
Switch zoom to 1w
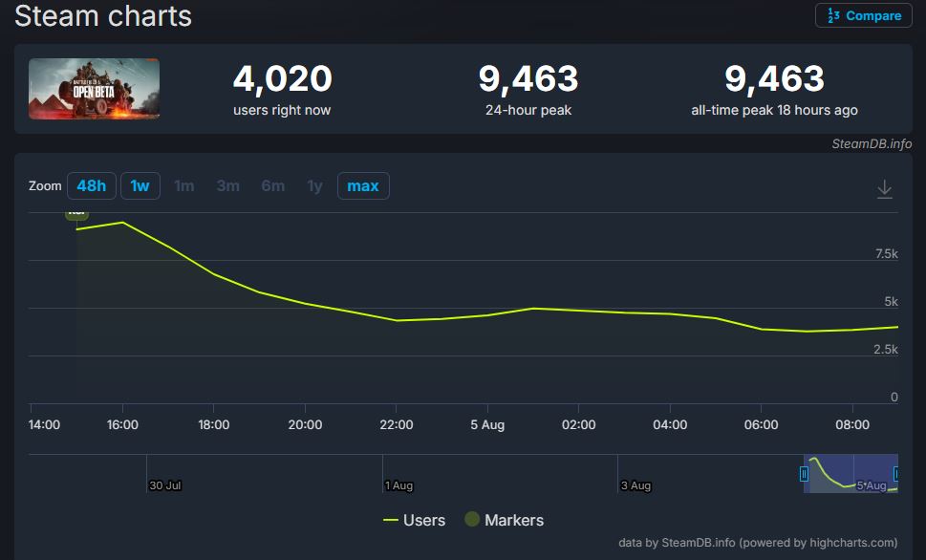coord(140,185)
